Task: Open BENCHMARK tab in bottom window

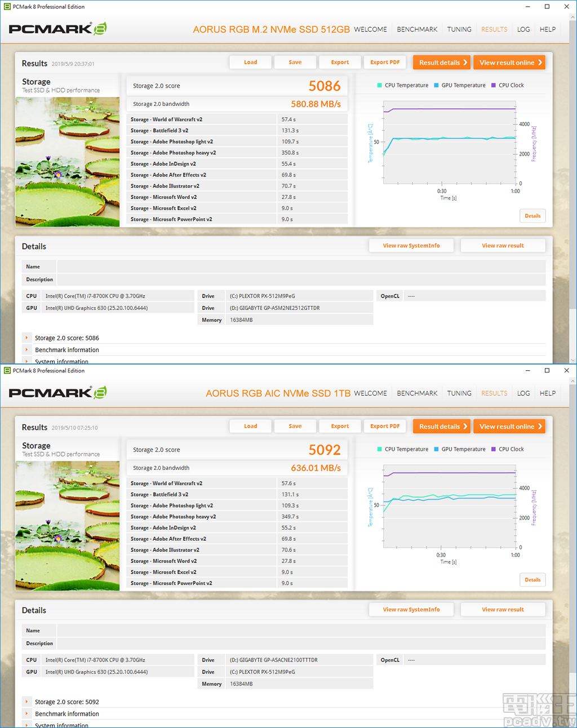Action: [417, 393]
